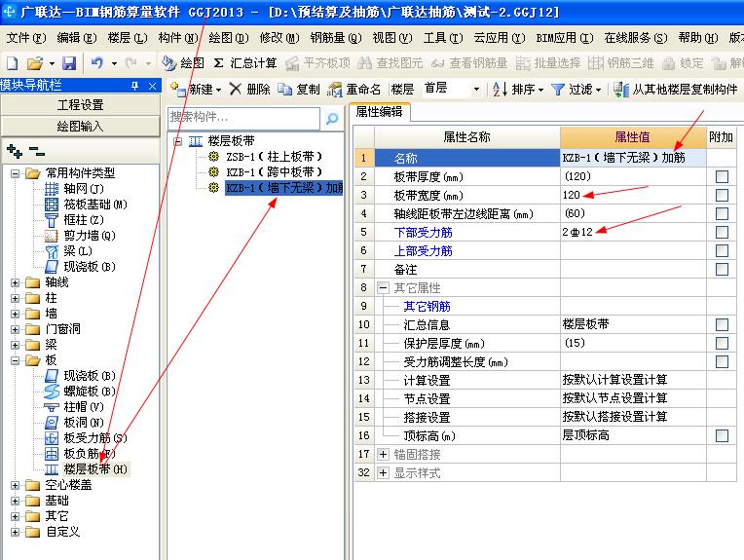
Task: Select 框柱(Z) in navigation tree
Action: pyautogui.click(x=84, y=220)
